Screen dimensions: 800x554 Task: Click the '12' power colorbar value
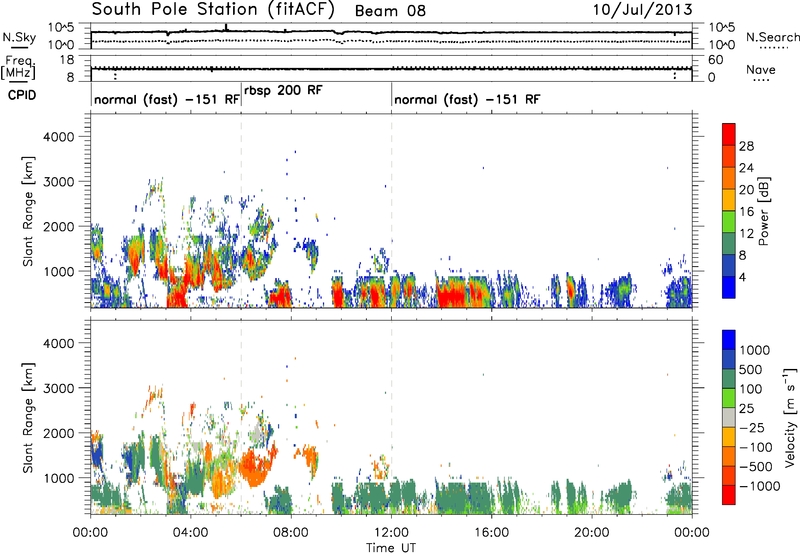746,234
